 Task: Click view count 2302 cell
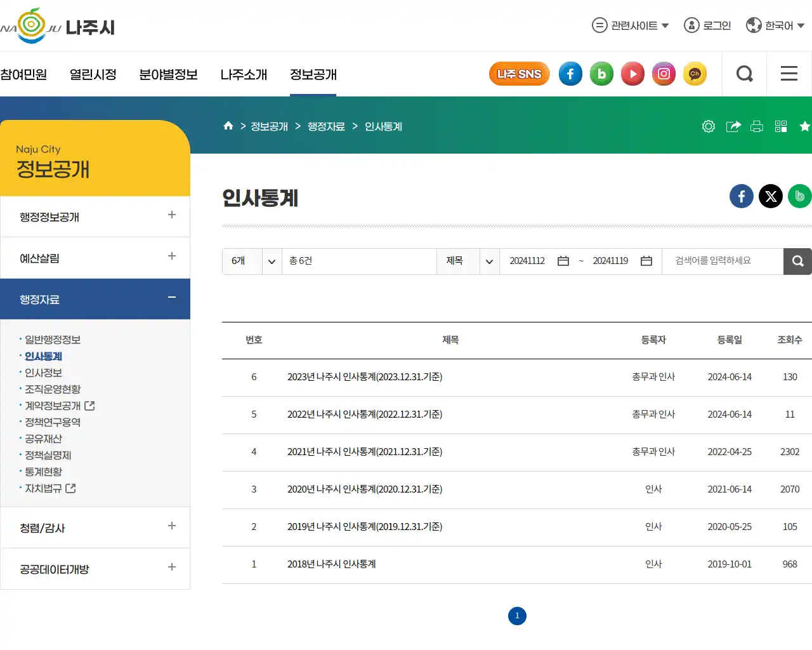pos(790,452)
